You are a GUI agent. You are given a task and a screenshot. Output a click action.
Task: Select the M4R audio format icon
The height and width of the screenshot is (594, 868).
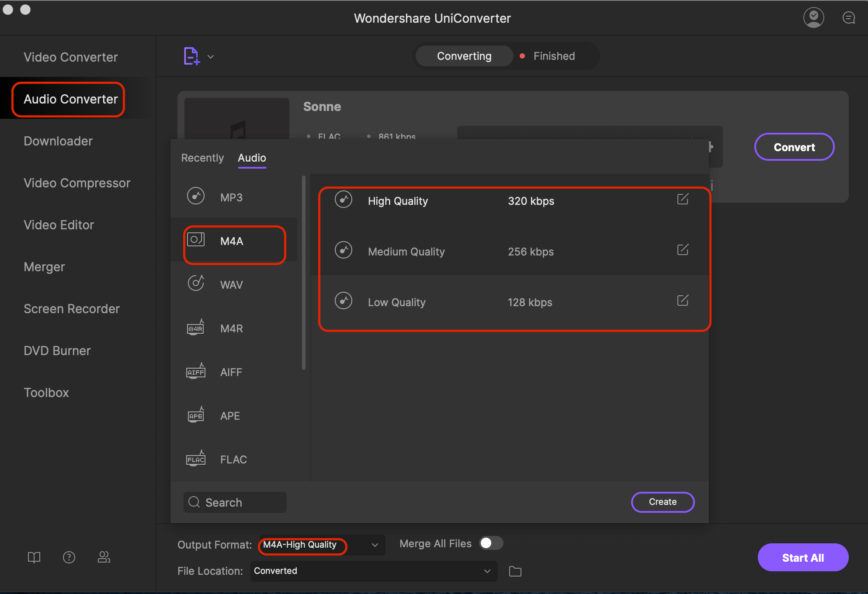[x=196, y=328]
